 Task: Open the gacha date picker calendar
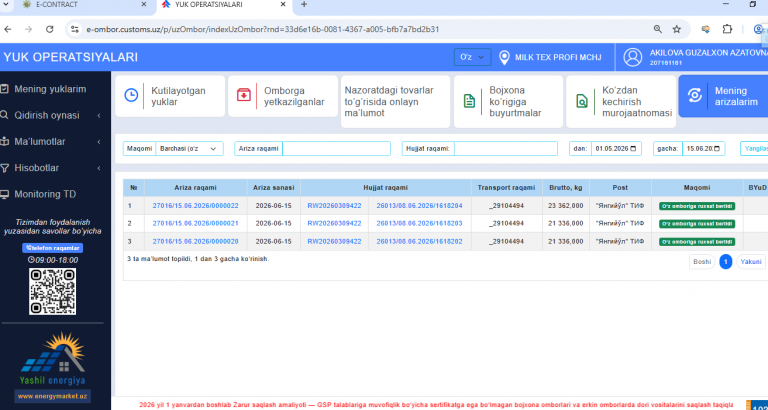[x=717, y=148]
